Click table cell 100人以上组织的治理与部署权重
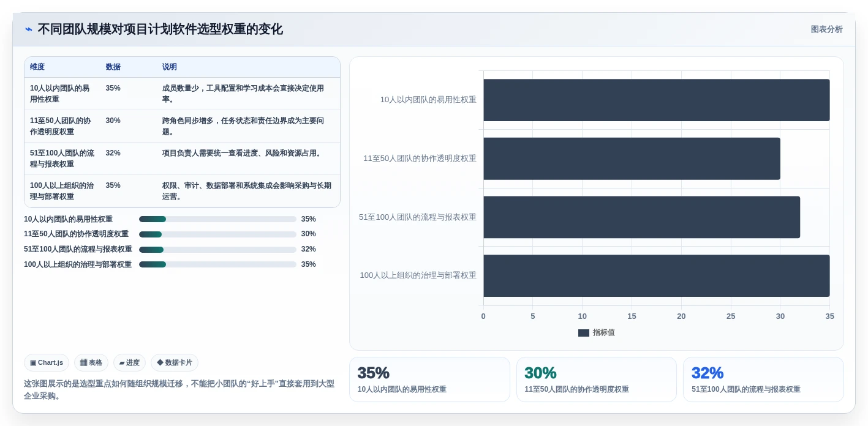The image size is (868, 426). click(62, 191)
